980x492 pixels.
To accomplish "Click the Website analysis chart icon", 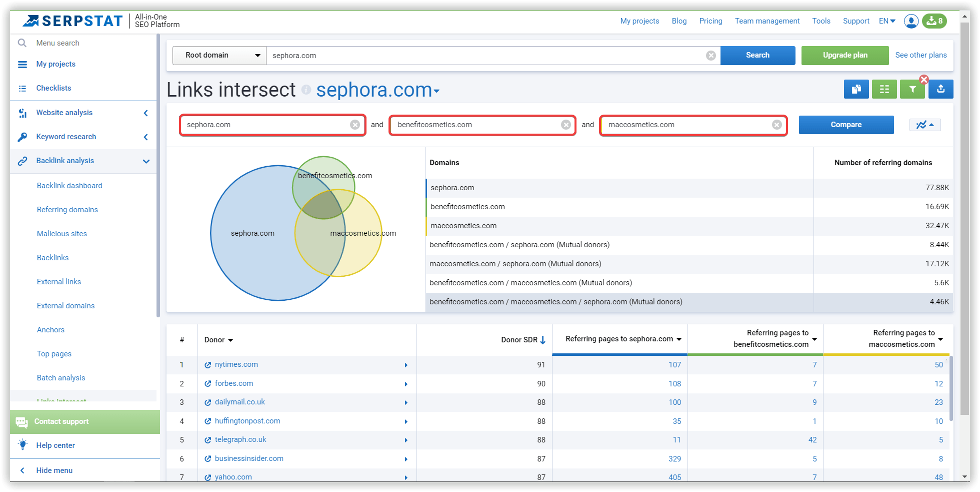I will pyautogui.click(x=22, y=113).
